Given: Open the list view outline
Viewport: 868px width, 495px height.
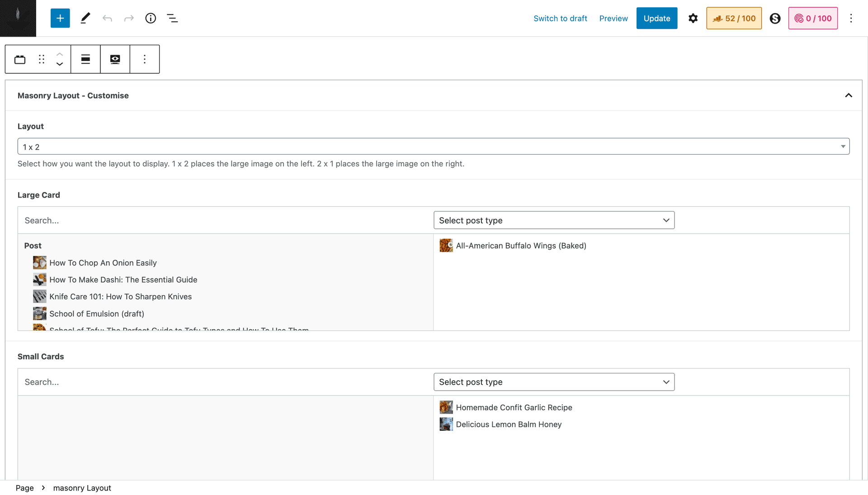Looking at the screenshot, I should tap(172, 18).
